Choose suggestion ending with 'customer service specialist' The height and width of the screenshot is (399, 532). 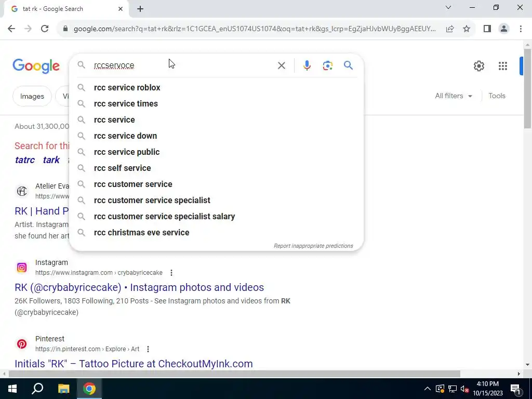click(216, 200)
